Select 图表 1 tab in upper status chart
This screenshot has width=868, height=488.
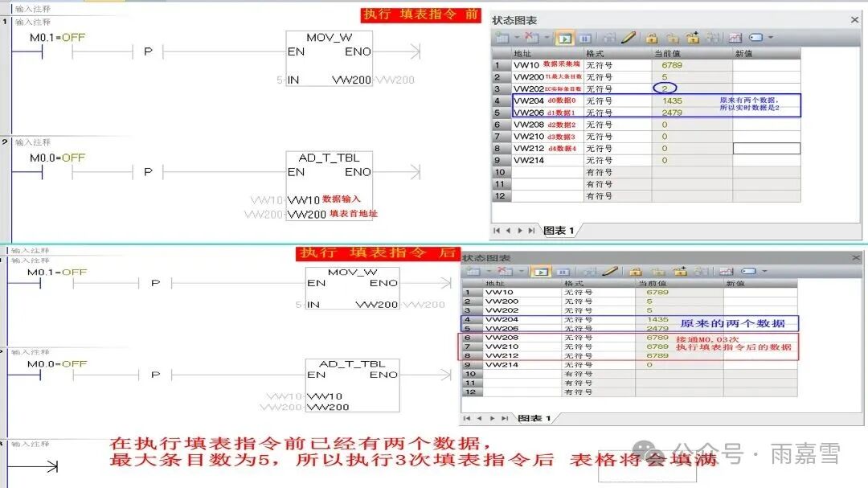tap(559, 231)
